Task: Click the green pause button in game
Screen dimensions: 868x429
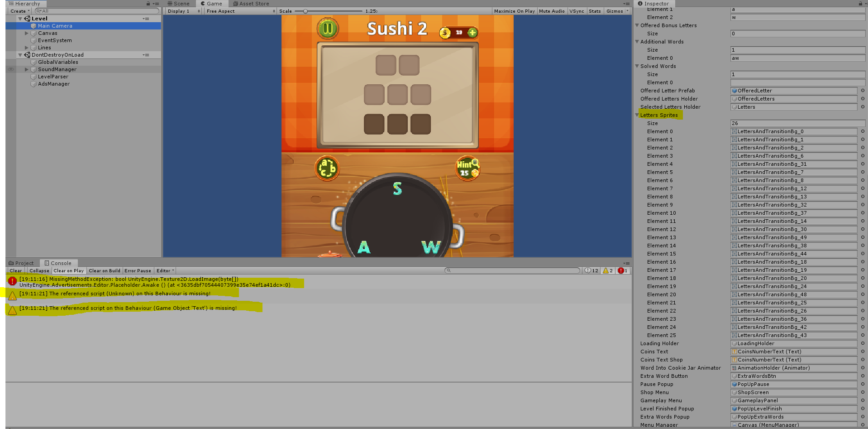Action: coord(328,29)
